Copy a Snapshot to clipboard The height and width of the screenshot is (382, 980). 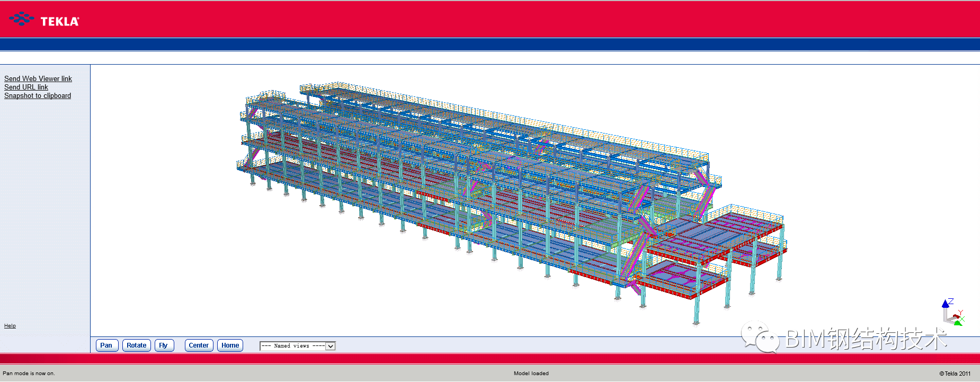tap(38, 95)
